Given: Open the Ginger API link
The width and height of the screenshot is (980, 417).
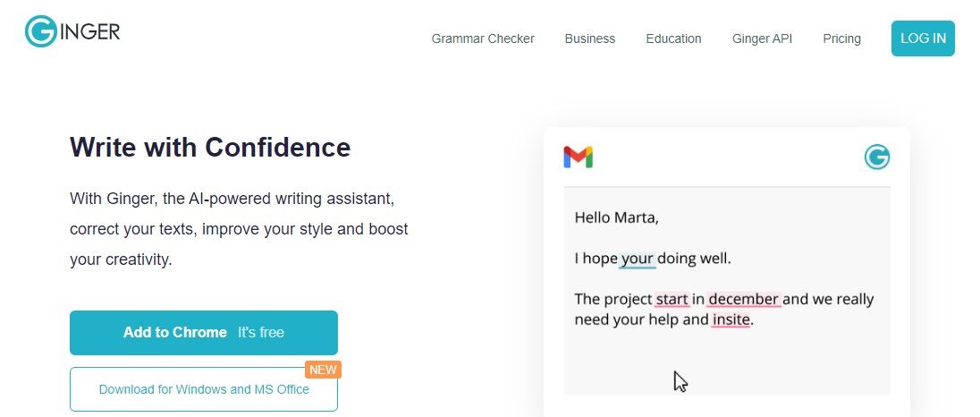Looking at the screenshot, I should (762, 38).
